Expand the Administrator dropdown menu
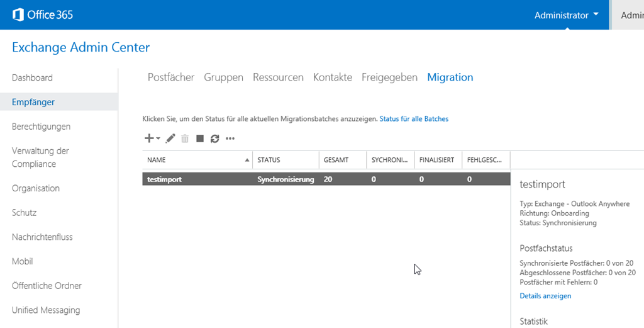Image resolution: width=644 pixels, height=328 pixels. pos(566,15)
